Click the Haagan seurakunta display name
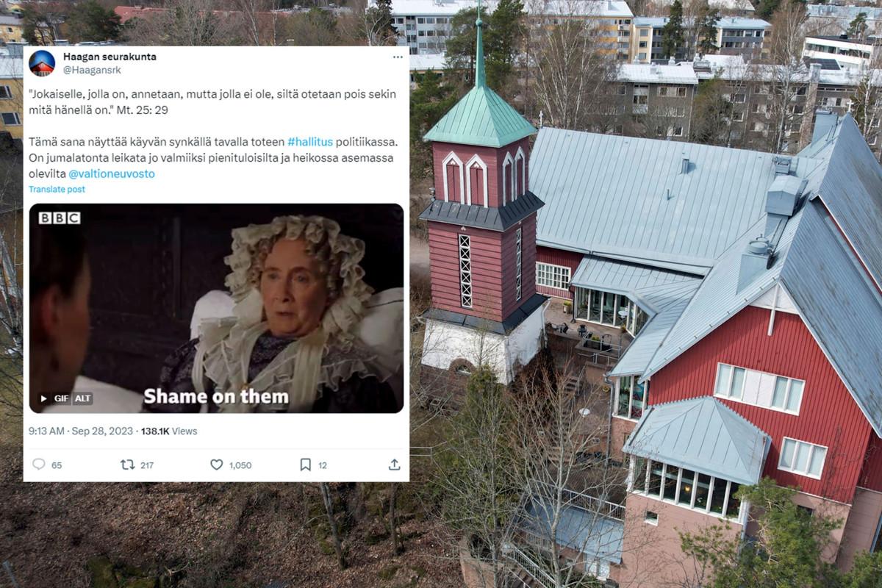This screenshot has height=588, width=882. (110, 57)
